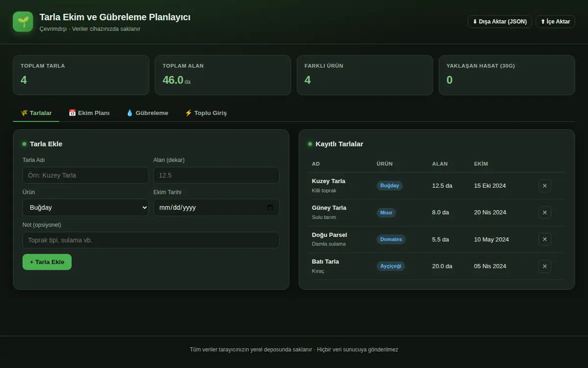Delete the Kuzey Tarla row
Viewport: 588px width, 368px height.
click(x=544, y=185)
